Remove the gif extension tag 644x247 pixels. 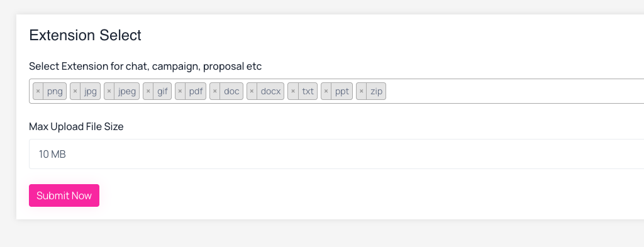tap(148, 91)
